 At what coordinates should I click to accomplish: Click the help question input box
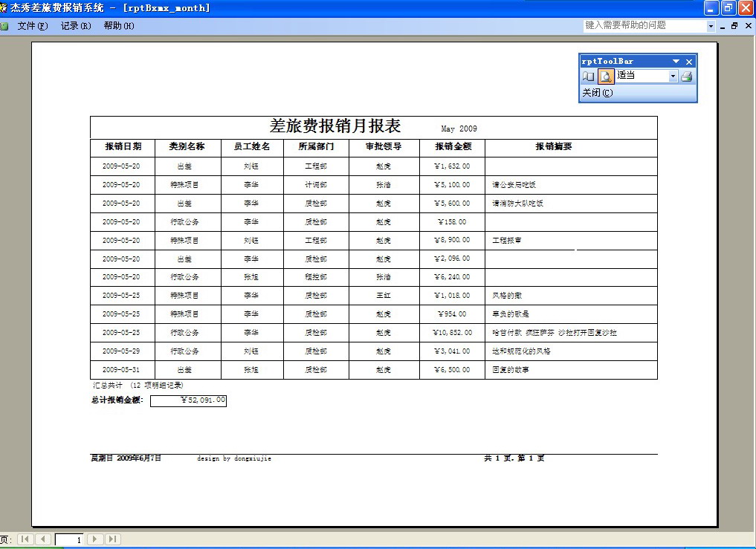(644, 25)
